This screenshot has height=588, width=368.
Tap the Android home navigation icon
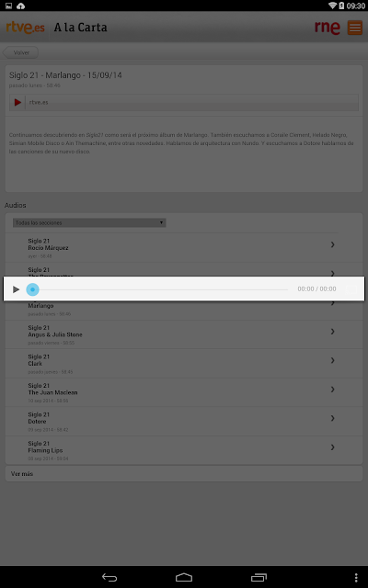(184, 578)
